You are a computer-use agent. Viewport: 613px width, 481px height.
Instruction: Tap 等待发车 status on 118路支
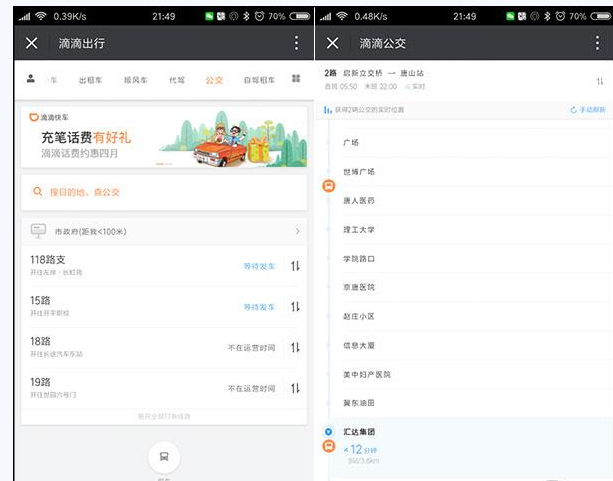click(259, 266)
